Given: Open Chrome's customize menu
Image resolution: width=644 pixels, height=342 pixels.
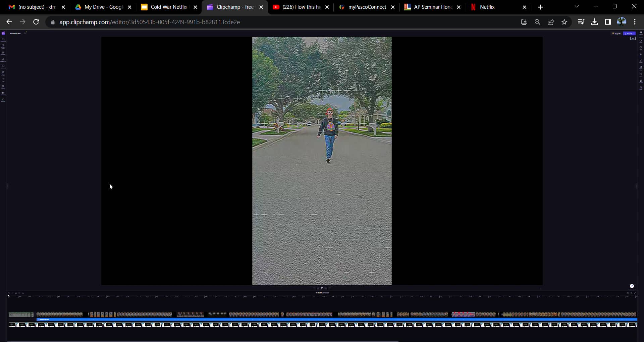Looking at the screenshot, I should pos(635,22).
